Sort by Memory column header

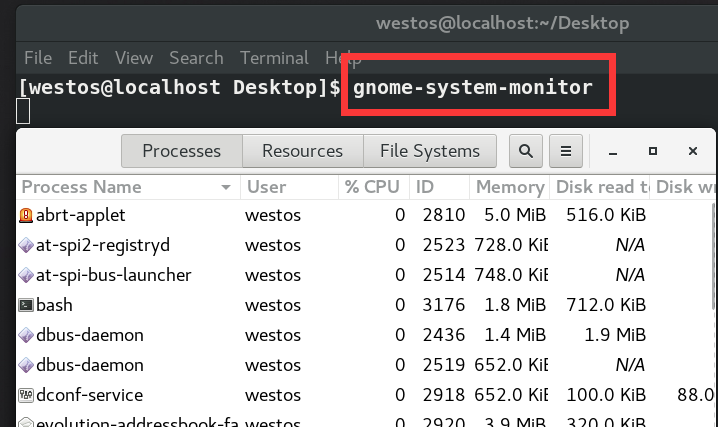pyautogui.click(x=510, y=187)
